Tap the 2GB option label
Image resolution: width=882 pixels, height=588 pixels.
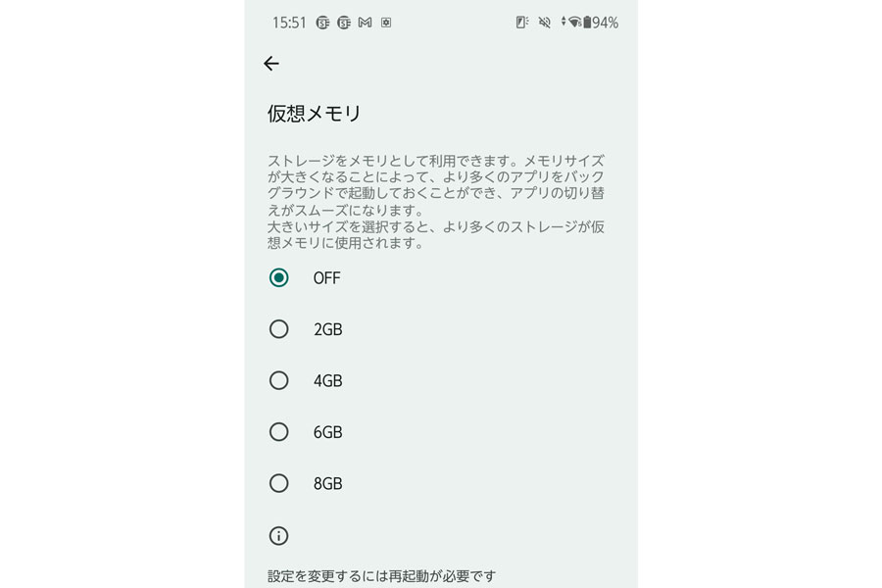click(x=328, y=329)
